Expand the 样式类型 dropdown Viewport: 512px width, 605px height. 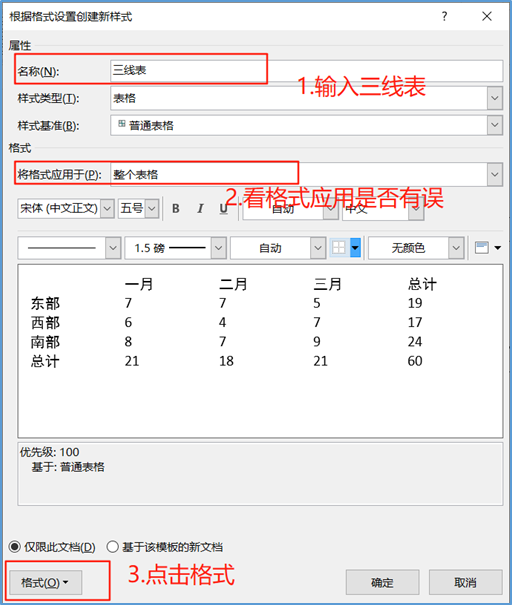[495, 98]
